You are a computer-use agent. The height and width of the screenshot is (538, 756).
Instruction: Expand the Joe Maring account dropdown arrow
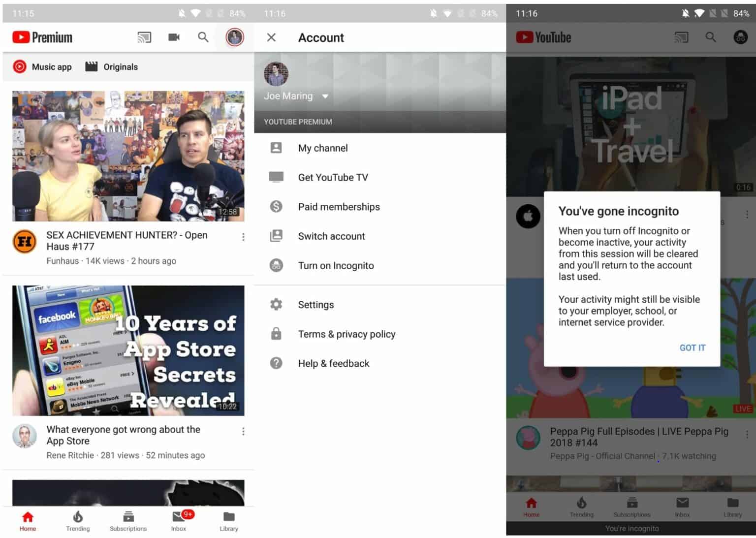click(x=325, y=96)
